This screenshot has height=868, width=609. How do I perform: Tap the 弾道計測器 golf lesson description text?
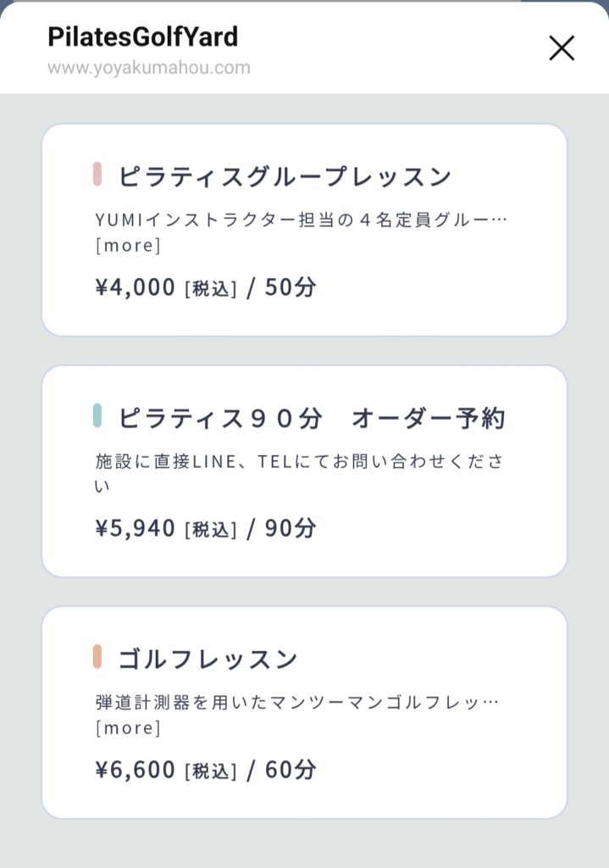pos(296,703)
